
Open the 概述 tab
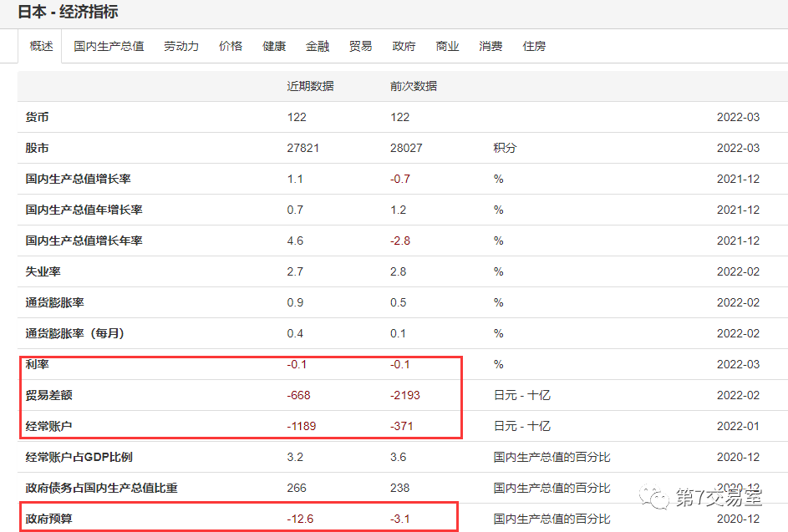(x=41, y=46)
